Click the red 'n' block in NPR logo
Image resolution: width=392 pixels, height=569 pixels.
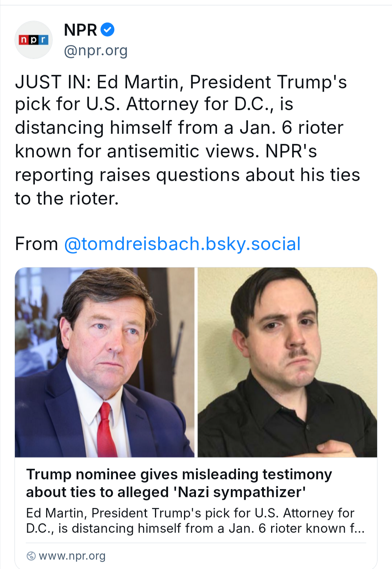(x=24, y=40)
